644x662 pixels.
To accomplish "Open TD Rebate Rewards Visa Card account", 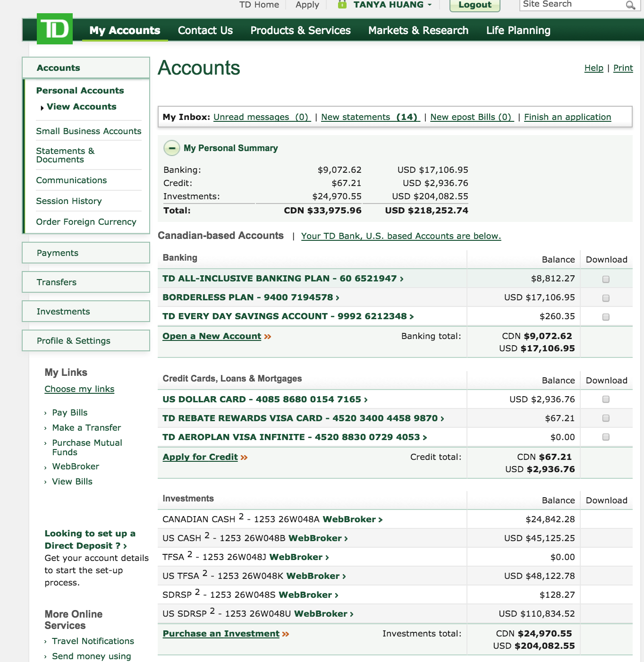I will pos(303,418).
